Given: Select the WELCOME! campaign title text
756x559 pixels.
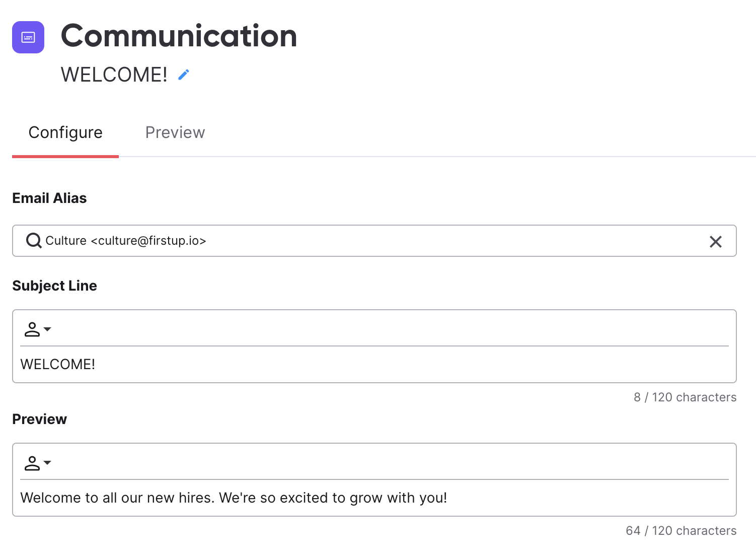Looking at the screenshot, I should point(114,75).
